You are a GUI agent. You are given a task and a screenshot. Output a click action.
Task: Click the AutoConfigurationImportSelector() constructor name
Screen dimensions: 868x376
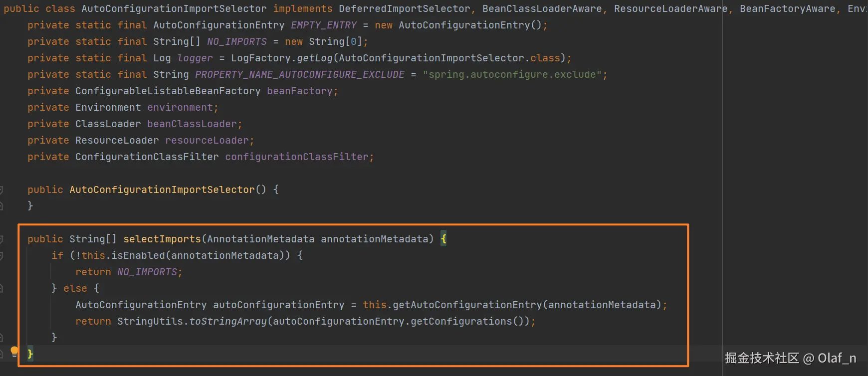tap(162, 189)
